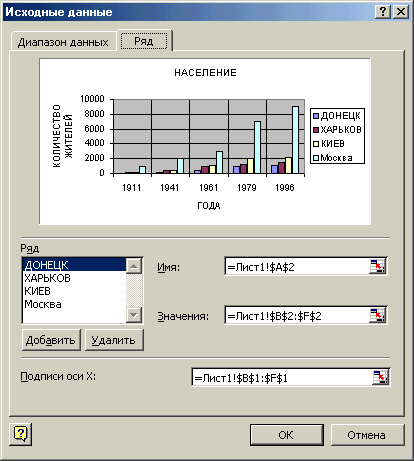
Task: Click the chart title НАСЕЛЕНИЕ in preview
Action: (205, 73)
